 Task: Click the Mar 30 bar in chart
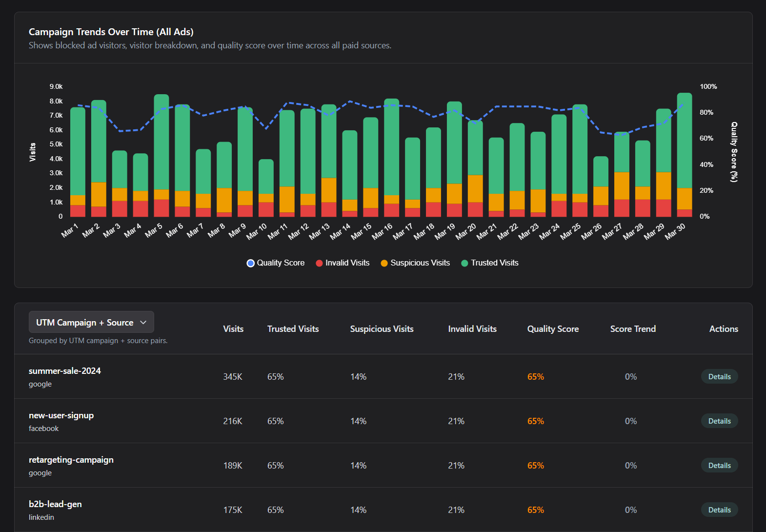click(684, 146)
